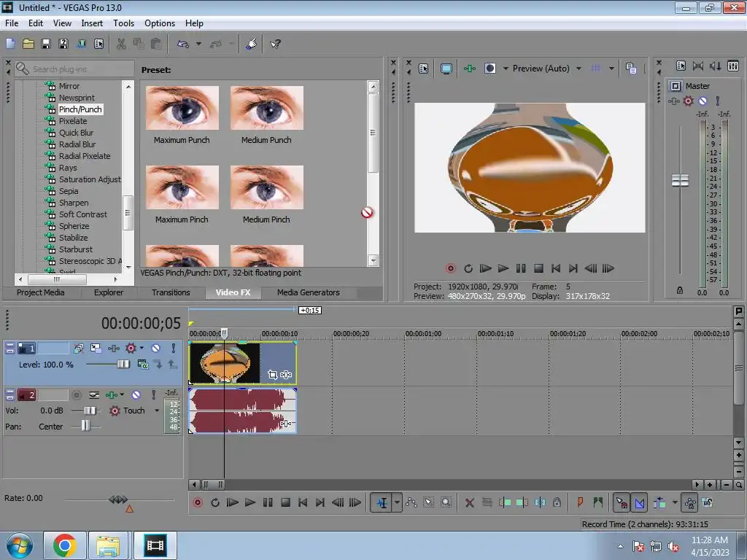747x560 pixels.
Task: Open the Insert menu
Action: tap(92, 23)
